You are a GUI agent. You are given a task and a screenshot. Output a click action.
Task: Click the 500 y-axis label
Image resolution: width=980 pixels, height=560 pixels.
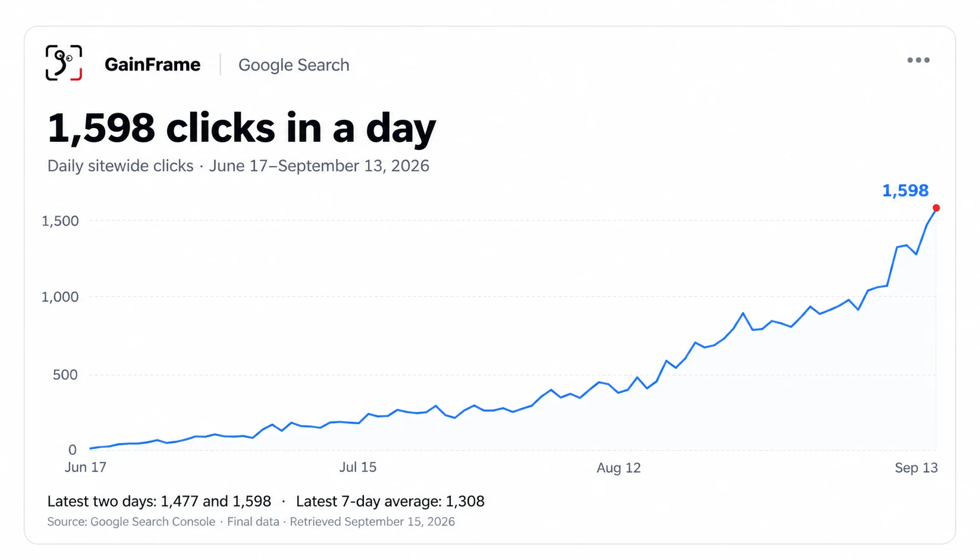[65, 375]
